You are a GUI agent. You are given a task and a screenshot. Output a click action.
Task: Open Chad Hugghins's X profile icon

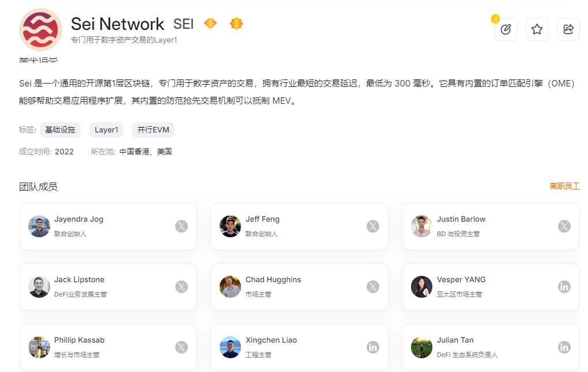(x=373, y=287)
